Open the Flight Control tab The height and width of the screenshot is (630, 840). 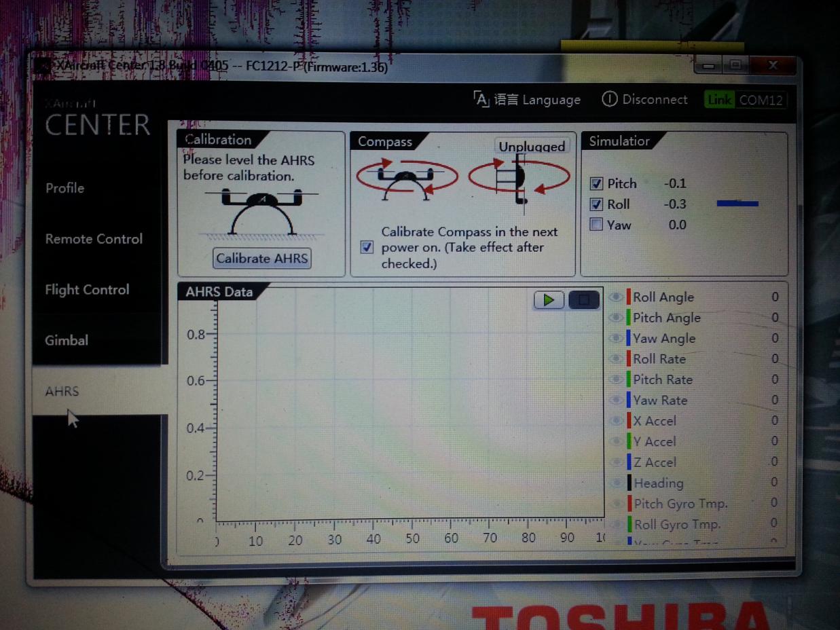pos(87,290)
